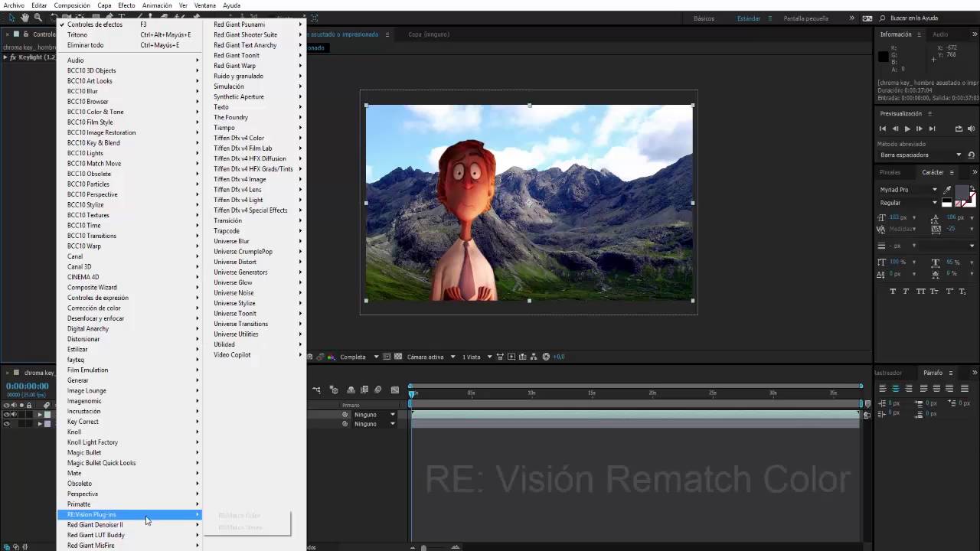The image size is (980, 551).
Task: Pick a color with the Character eyedropper
Action: [948, 190]
